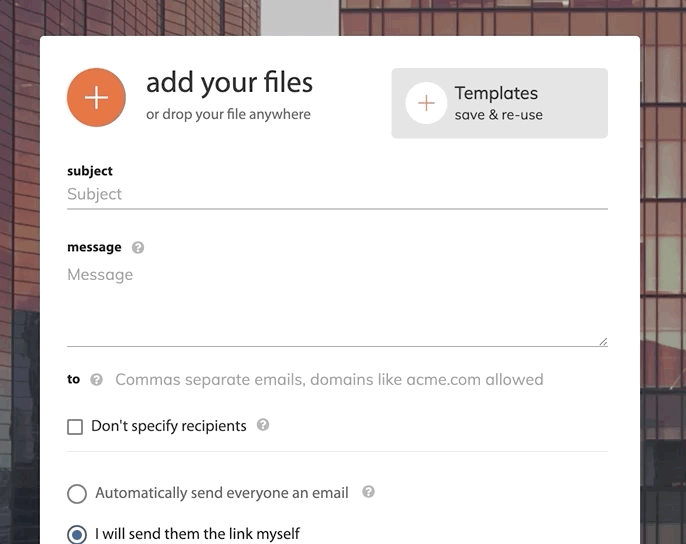Screen dimensions: 686x544
Task: Click the 'Automatically send everyone an email' label
Action: 222,493
